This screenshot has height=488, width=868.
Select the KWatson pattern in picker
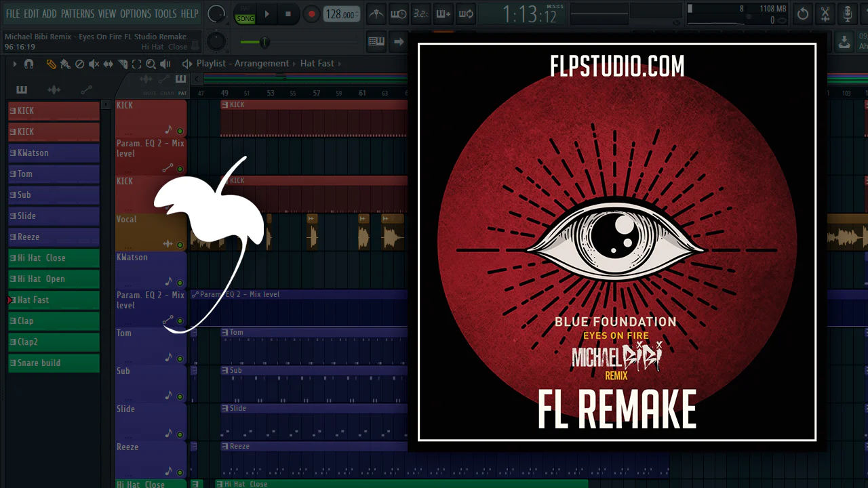pos(54,152)
